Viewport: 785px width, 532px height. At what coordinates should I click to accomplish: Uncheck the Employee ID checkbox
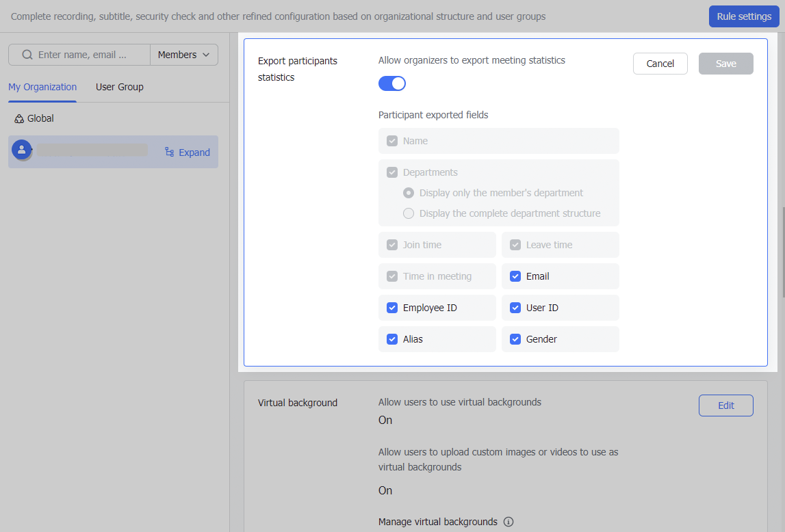point(392,308)
